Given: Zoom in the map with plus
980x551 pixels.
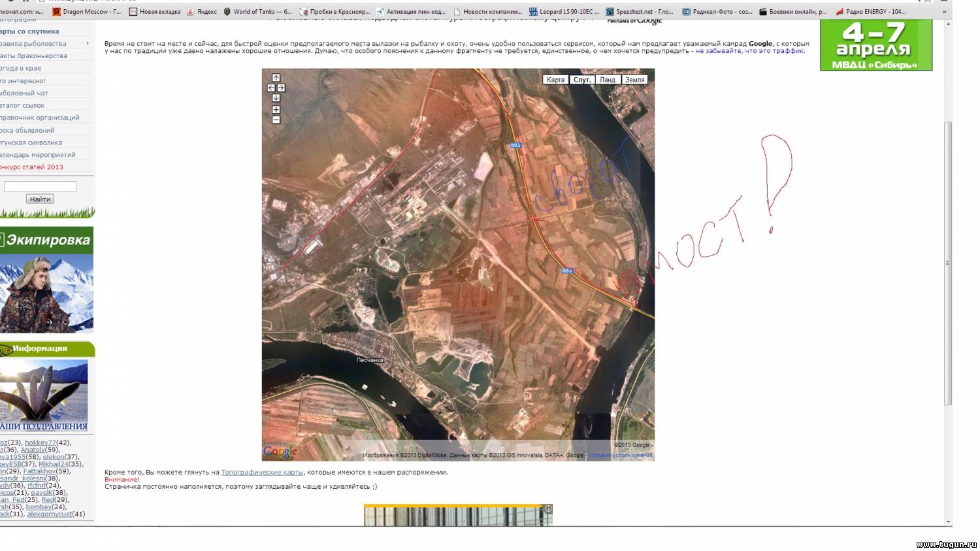Looking at the screenshot, I should [x=276, y=110].
